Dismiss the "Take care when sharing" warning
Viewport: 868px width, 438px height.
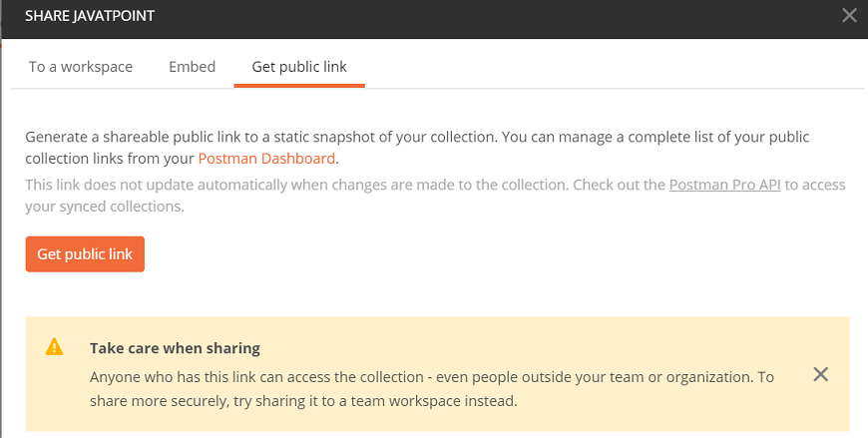click(821, 375)
